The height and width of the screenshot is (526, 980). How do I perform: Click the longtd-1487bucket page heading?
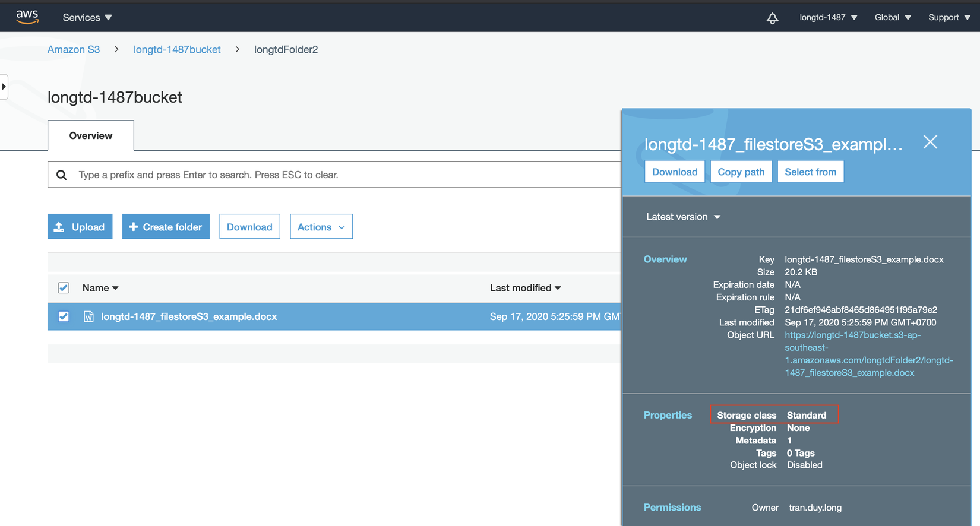tap(115, 97)
